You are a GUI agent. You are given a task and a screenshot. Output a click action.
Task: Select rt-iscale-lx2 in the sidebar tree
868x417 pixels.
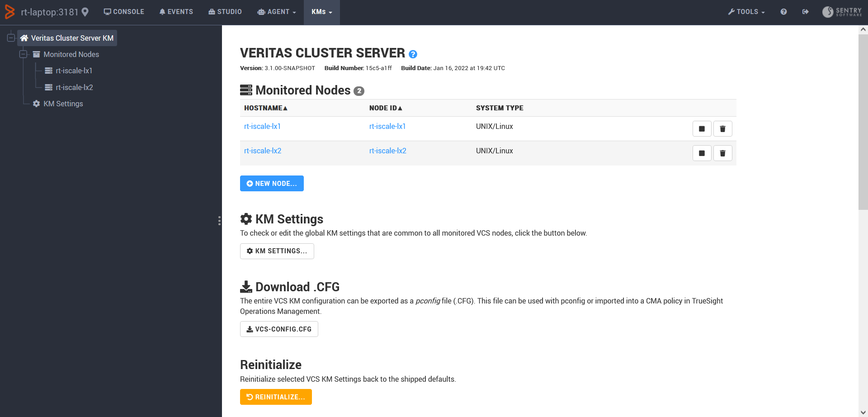click(x=74, y=87)
